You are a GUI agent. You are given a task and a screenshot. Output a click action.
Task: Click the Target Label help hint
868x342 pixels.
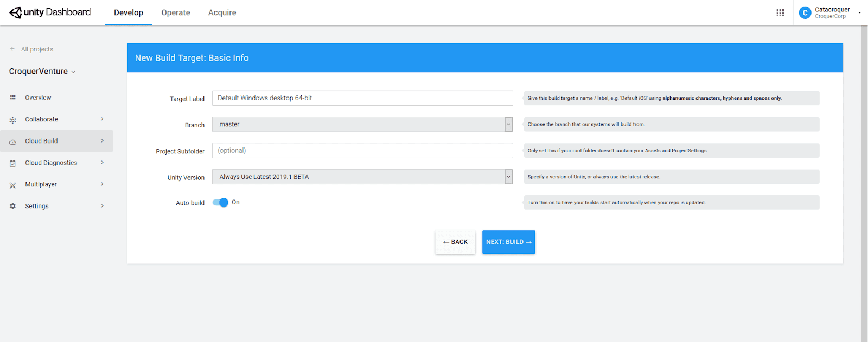671,98
